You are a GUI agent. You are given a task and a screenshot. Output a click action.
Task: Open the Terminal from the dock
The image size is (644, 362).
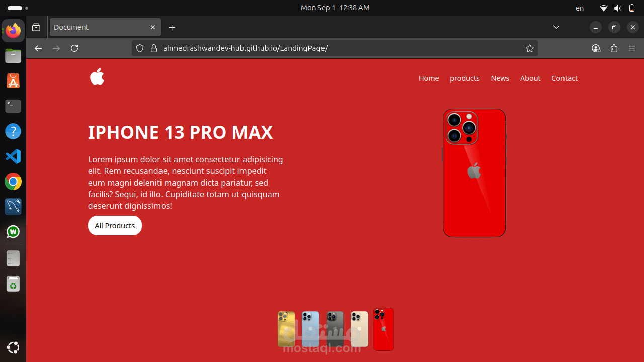click(13, 106)
